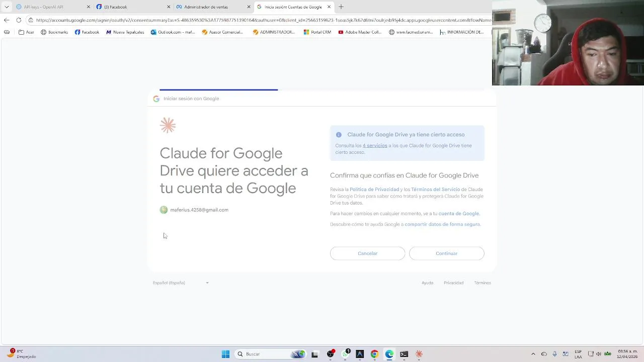The image size is (644, 362).
Task: Open the Terminal taskbar icon
Action: (x=404, y=354)
